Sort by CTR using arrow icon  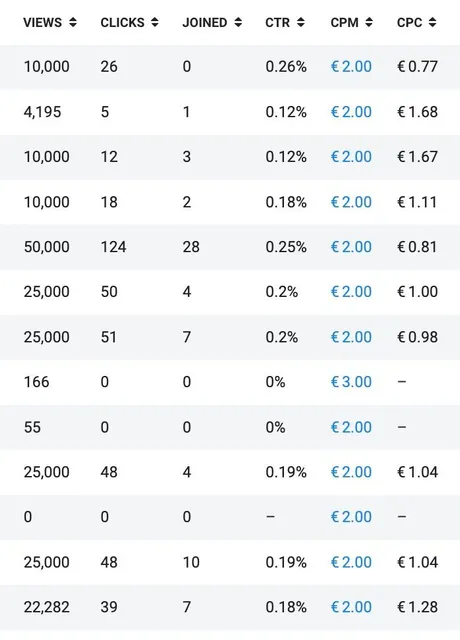pos(301,22)
